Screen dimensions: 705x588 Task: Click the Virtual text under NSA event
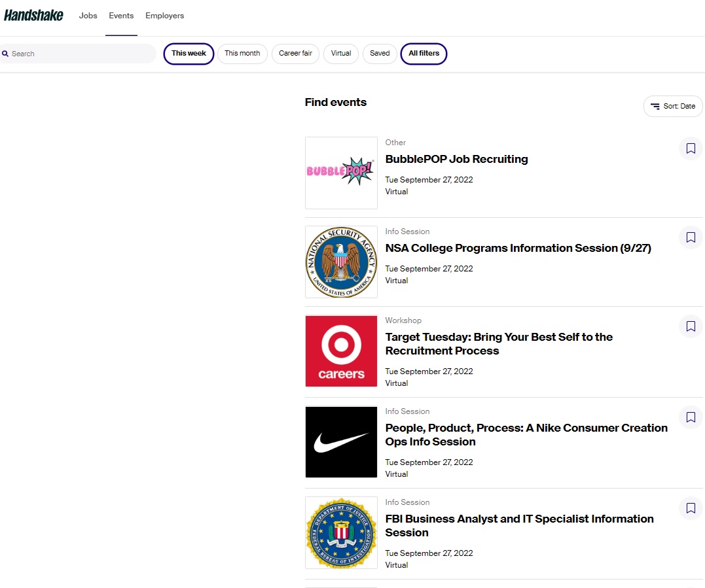coord(397,281)
